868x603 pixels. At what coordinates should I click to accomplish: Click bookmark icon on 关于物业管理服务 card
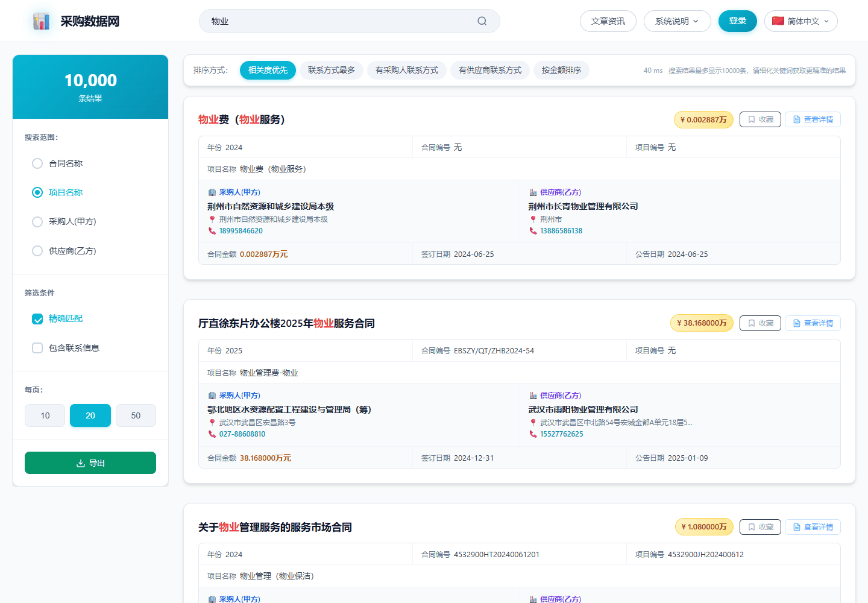pyautogui.click(x=752, y=527)
